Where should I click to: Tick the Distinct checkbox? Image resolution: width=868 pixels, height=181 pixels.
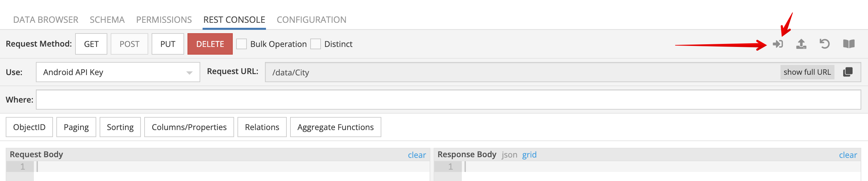315,44
